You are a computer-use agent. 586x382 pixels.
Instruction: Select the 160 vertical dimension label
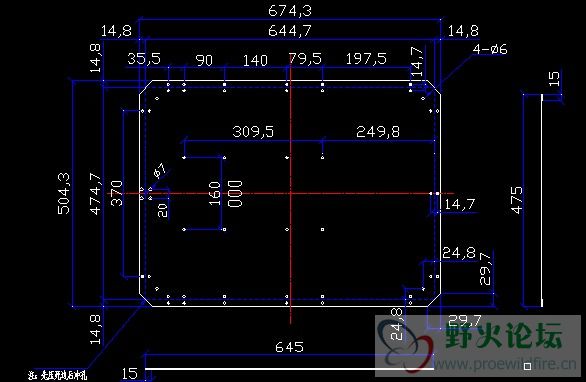click(x=215, y=193)
